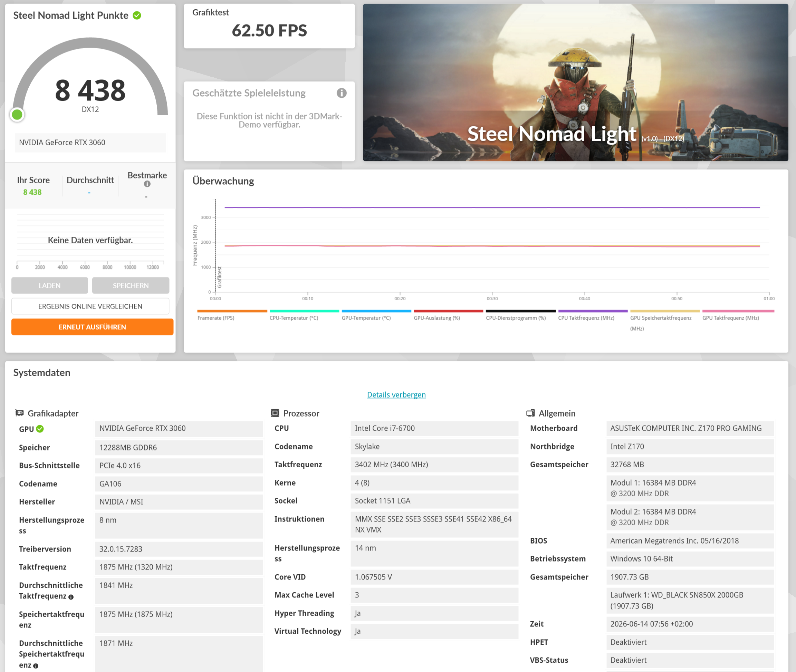Screen dimensions: 796x672
Task: Click the purple CPU Taktfrequenz legend swatch
Action: [593, 311]
